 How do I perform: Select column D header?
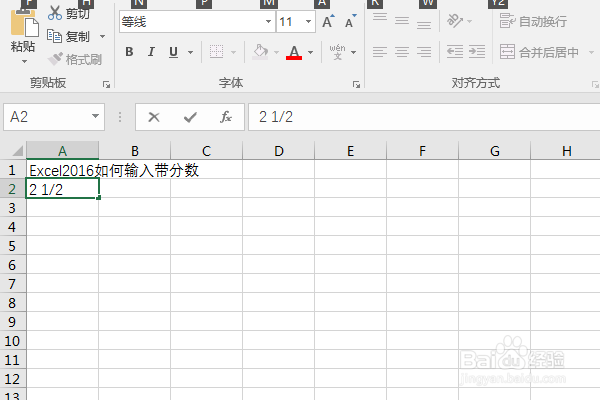tap(279, 151)
